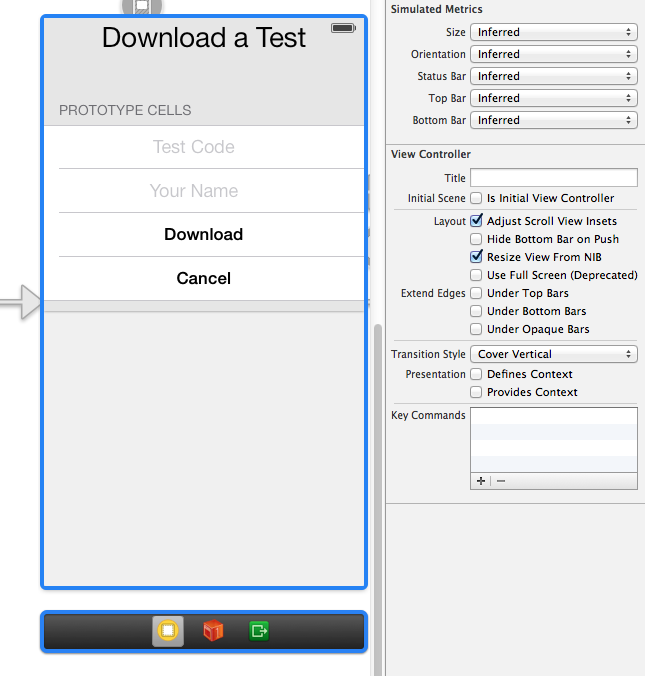Image resolution: width=645 pixels, height=676 pixels.
Task: Open the Orientation dropdown
Action: pyautogui.click(x=553, y=54)
